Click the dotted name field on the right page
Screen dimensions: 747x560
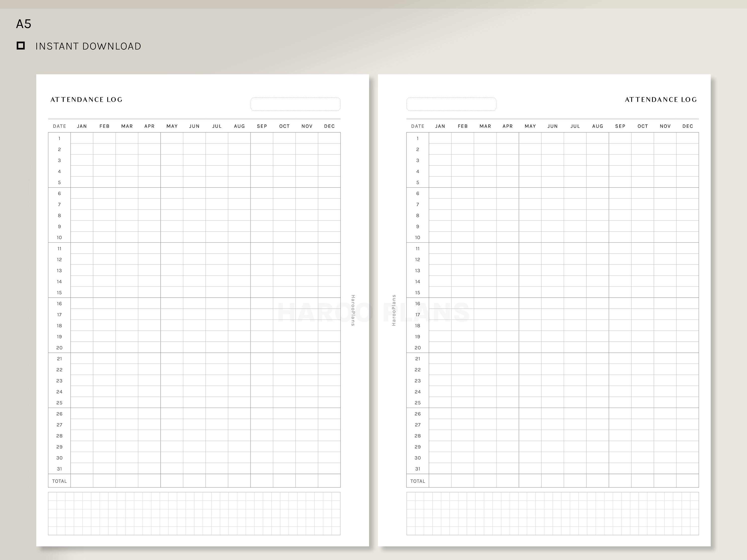click(451, 104)
